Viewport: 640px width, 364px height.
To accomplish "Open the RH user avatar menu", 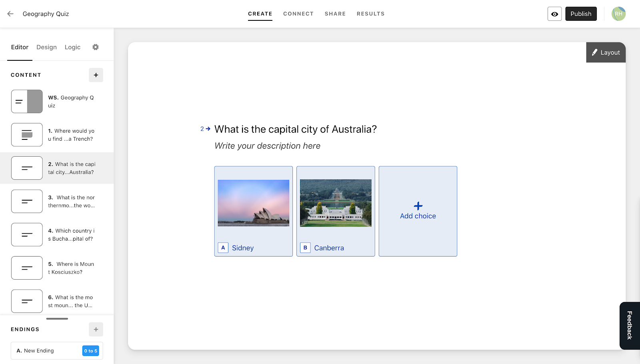I will click(618, 14).
